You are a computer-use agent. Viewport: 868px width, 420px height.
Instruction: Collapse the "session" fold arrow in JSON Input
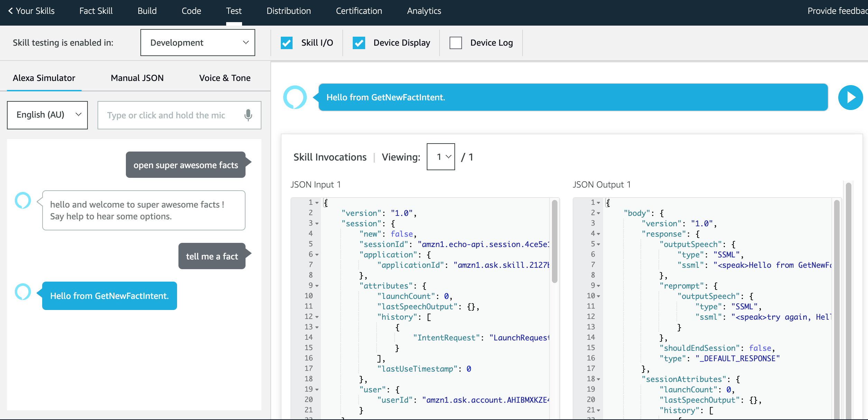point(317,224)
